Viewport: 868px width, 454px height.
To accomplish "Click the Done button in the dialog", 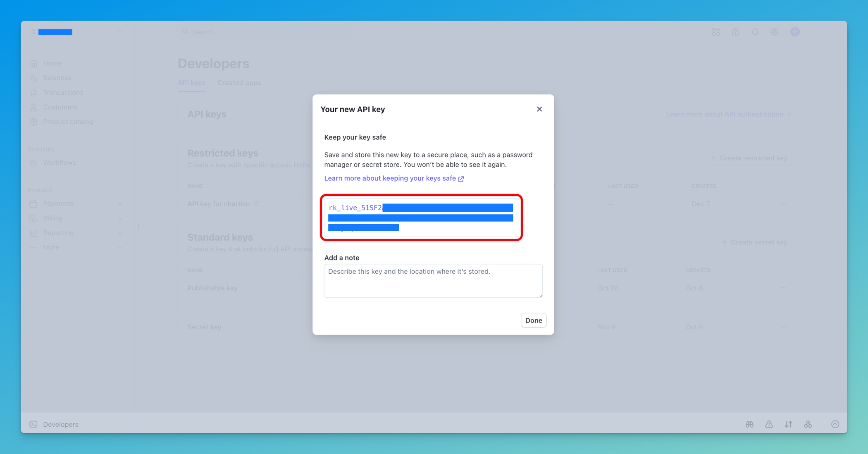I will (x=533, y=320).
